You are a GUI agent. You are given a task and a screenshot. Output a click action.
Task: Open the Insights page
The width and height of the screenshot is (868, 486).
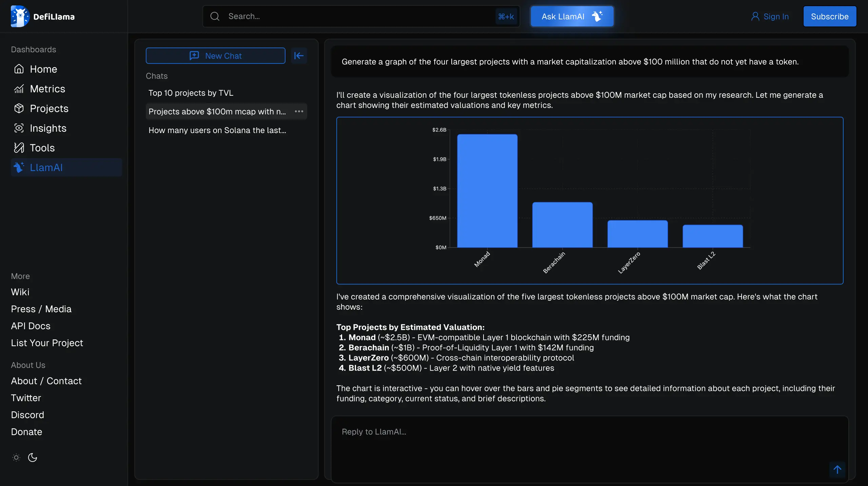point(66,128)
